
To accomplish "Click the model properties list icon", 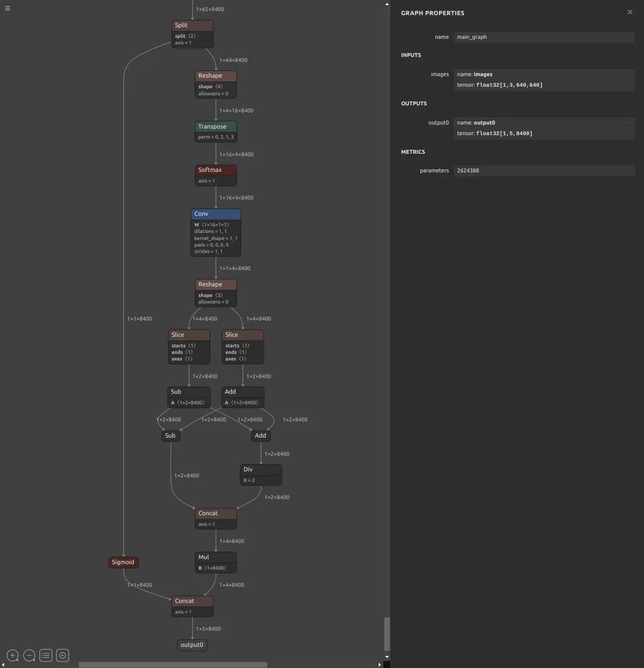I will click(x=45, y=655).
